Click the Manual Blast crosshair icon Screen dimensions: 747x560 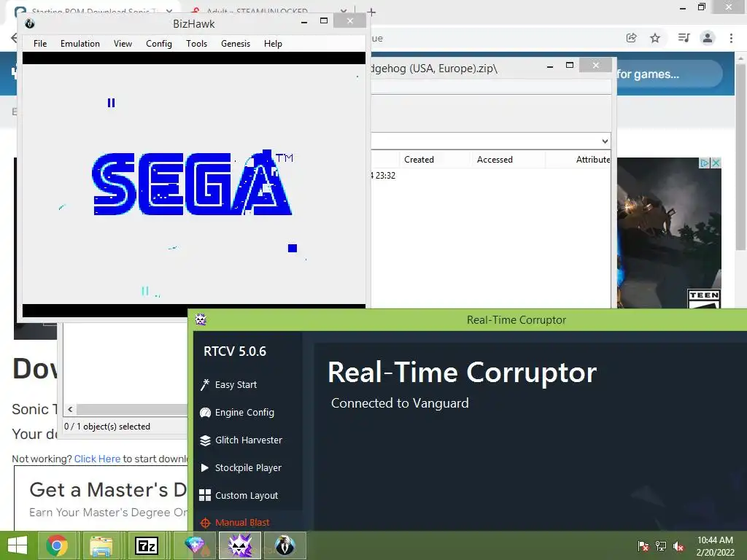pyautogui.click(x=205, y=523)
